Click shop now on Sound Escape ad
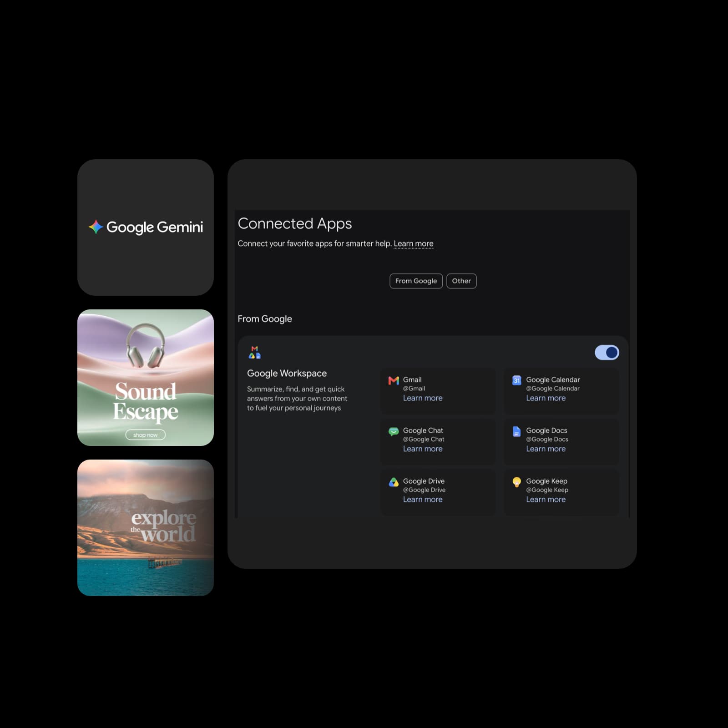 coord(145,435)
